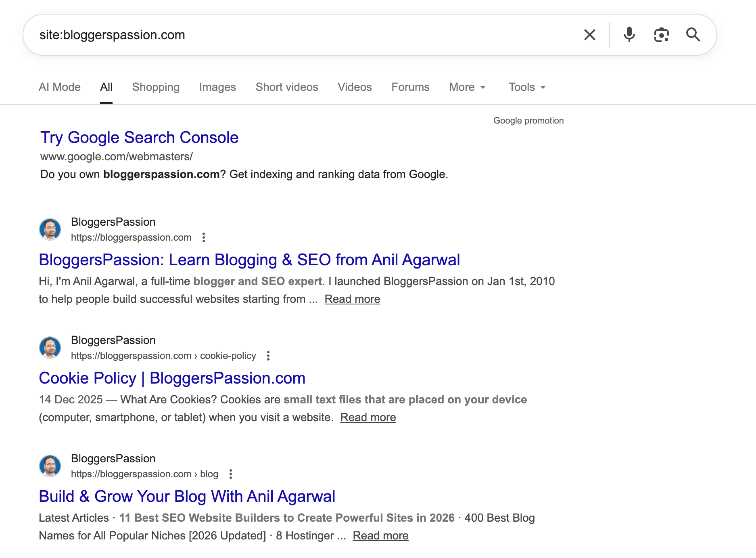Screen dimensions: 756x558
Task: Open the Cookie Policy | BloggersPassion.com result
Action: (172, 378)
